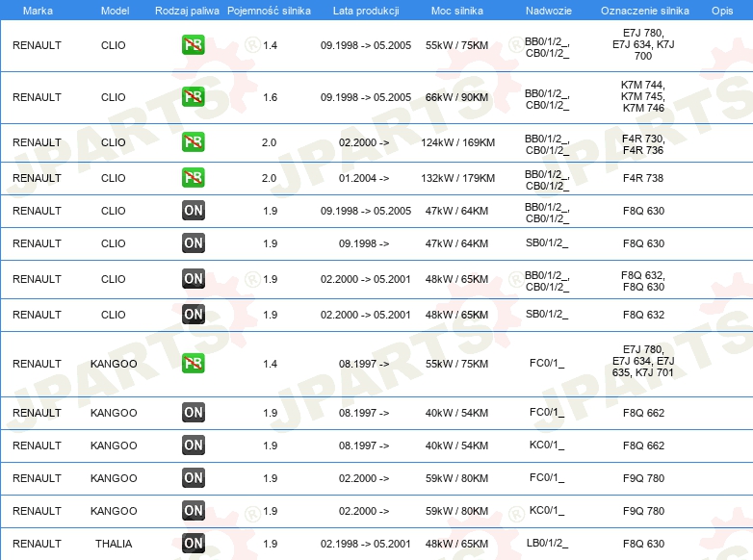Viewport: 753px width, 560px height.
Task: Click the Opis column header
Action: tap(721, 11)
